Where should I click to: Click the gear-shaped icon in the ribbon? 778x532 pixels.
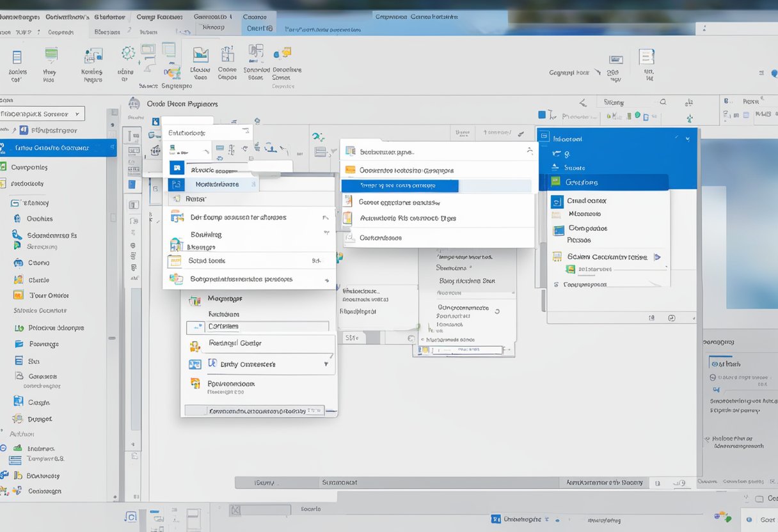coord(128,53)
